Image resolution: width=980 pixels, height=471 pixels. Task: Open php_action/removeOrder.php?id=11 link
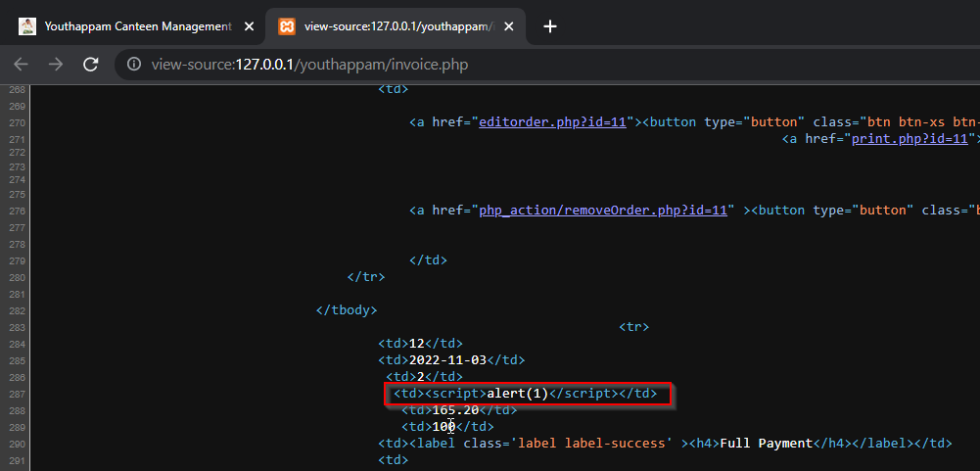point(603,211)
